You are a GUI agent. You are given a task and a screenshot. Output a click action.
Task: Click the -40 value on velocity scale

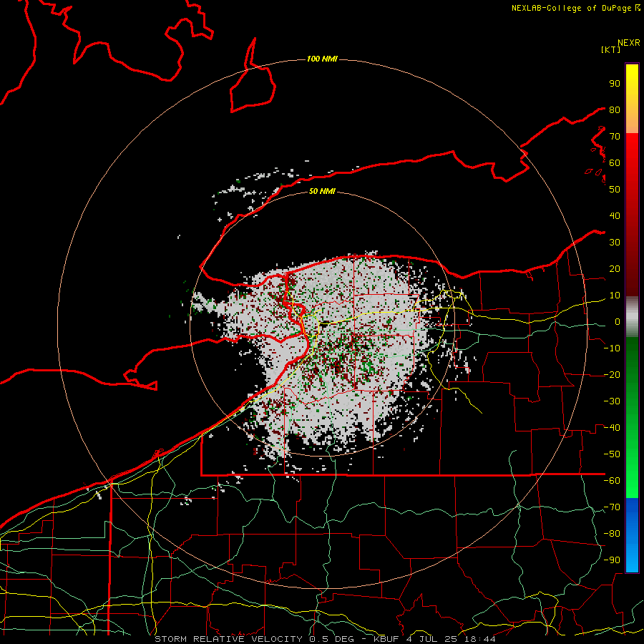(612, 428)
